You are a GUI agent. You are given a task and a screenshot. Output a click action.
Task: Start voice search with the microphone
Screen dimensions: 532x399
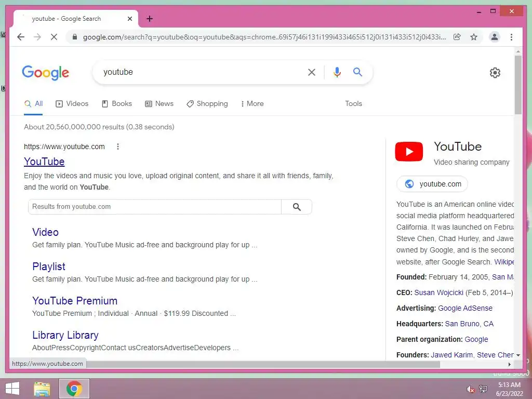coord(337,72)
